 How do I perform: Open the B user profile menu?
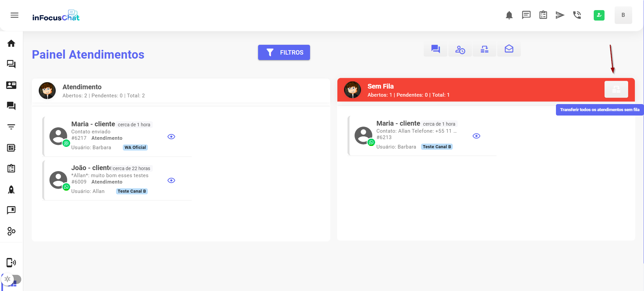click(623, 15)
